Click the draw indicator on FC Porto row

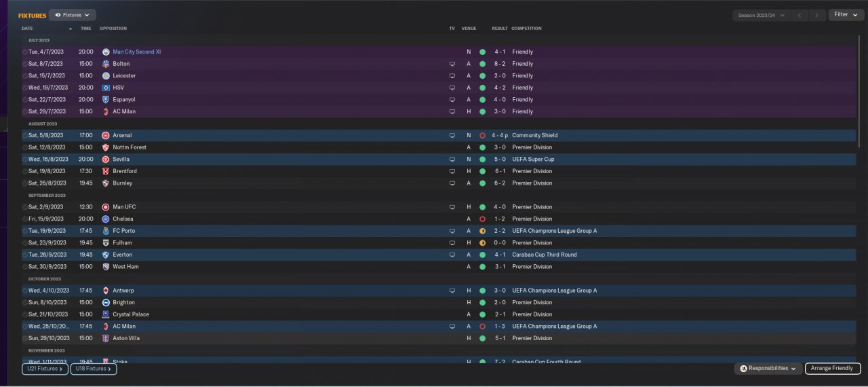coord(482,231)
